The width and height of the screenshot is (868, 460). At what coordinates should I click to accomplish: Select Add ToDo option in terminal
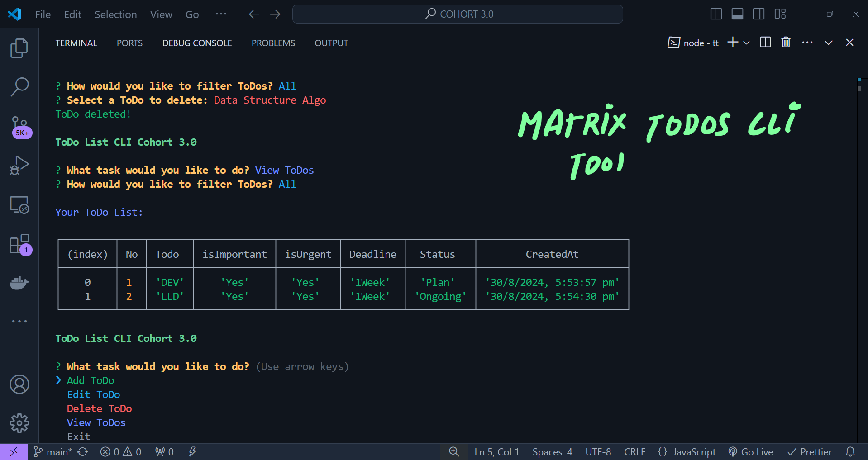(x=91, y=380)
